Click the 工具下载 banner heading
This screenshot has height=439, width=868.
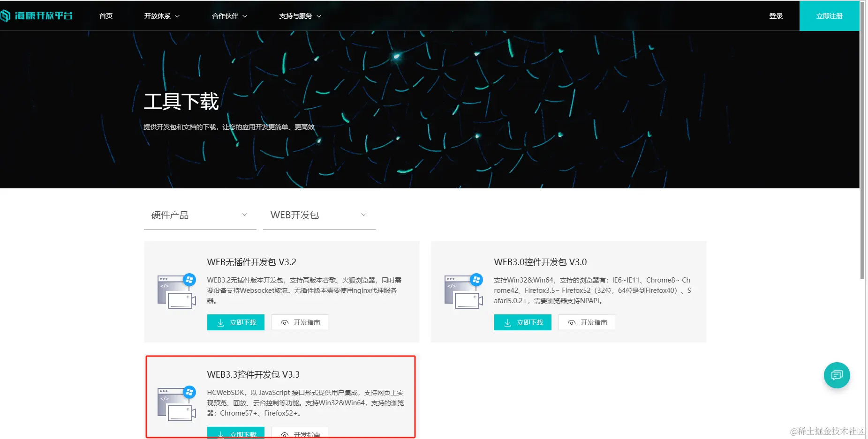pos(181,102)
